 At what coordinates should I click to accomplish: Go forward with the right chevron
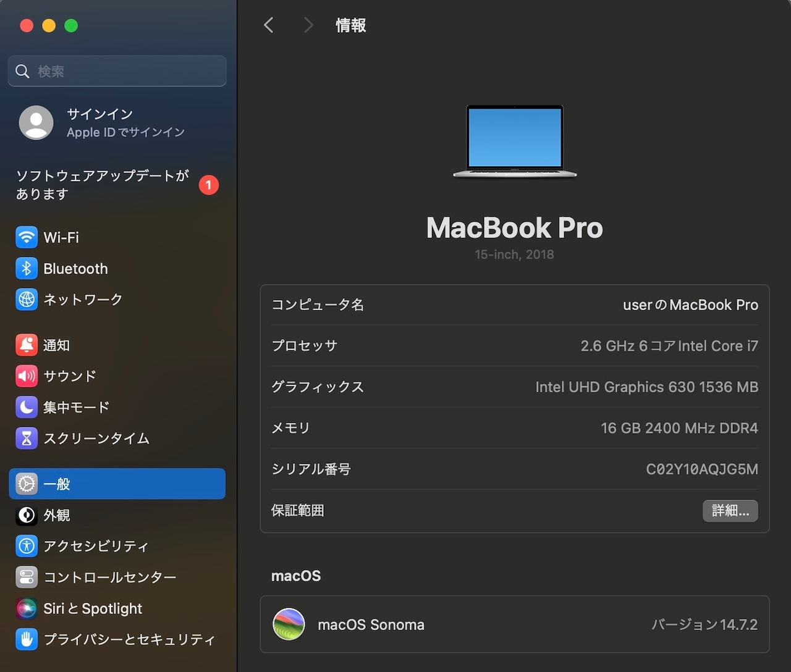click(308, 25)
